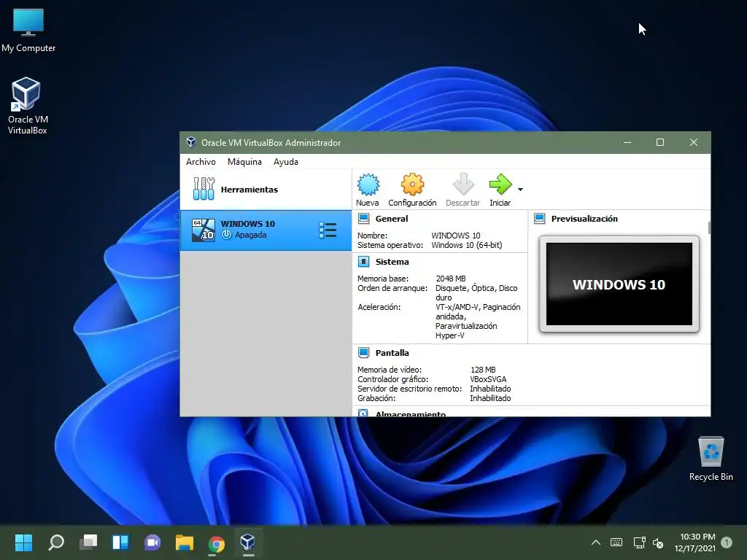Open Oracle VM VirtualBox desktop shortcut
The image size is (747, 560).
click(27, 106)
